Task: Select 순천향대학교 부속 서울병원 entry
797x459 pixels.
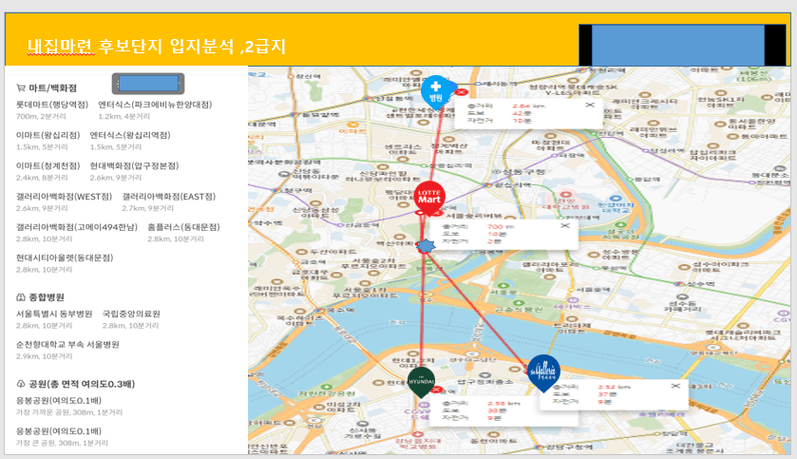Action: tap(68, 345)
